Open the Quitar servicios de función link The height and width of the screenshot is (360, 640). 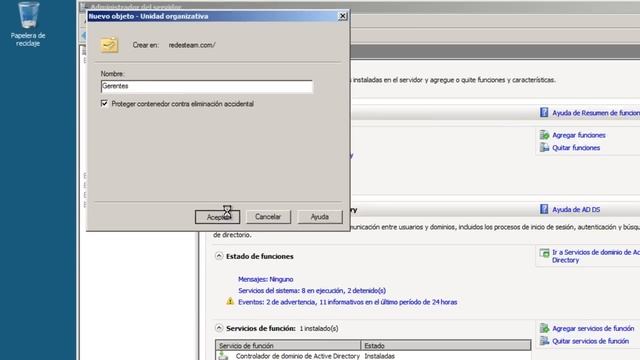click(590, 341)
